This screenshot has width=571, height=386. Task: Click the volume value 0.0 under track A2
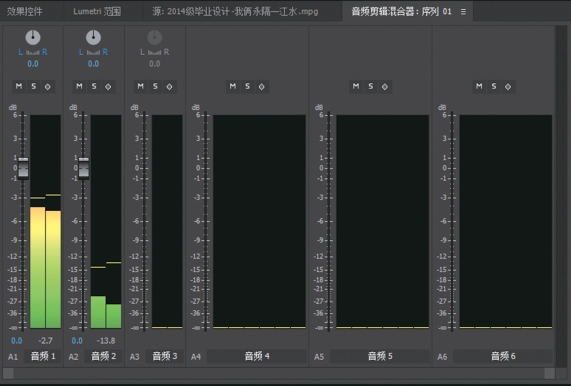click(77, 341)
